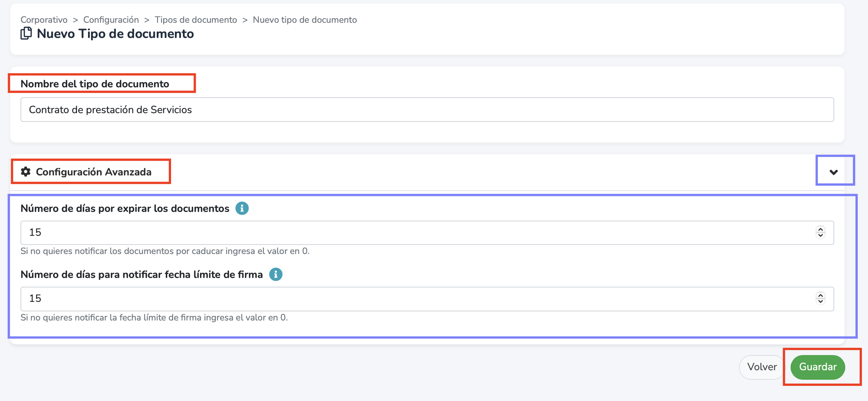Collapse the Configuración Avanzada section with the chevron
This screenshot has height=401, width=868.
pyautogui.click(x=833, y=172)
